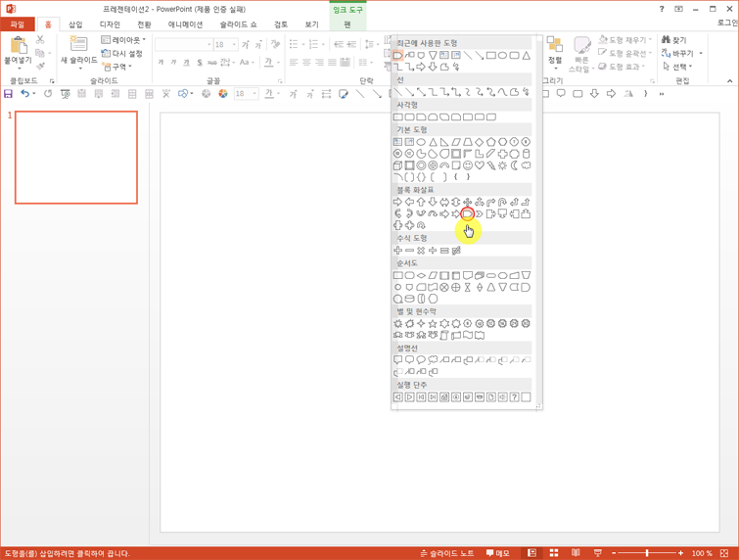The height and width of the screenshot is (560, 739).
Task: Choose the Rounded Rectangle in Rectangles section
Action: coord(409,117)
